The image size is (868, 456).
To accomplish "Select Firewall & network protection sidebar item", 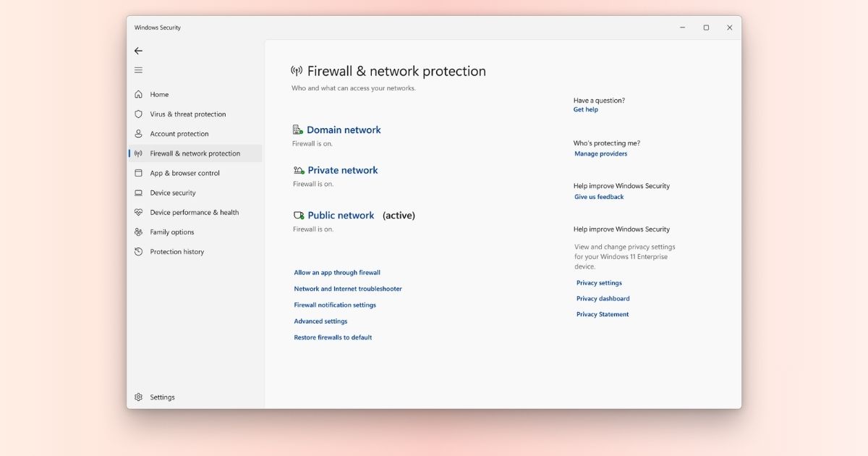I will tap(195, 153).
